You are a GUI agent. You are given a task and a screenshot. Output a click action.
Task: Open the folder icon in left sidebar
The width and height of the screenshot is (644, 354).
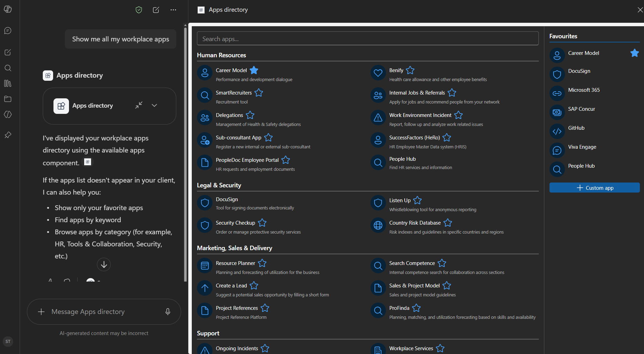[8, 99]
